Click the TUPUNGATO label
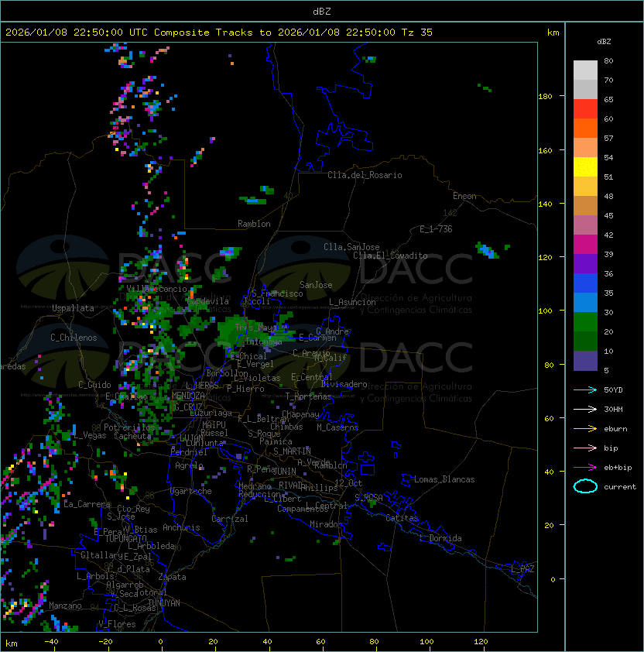 pos(125,538)
